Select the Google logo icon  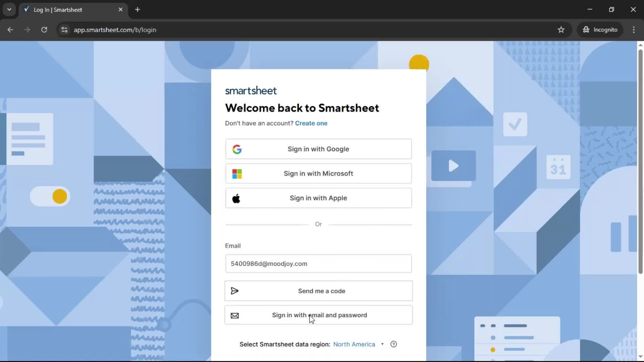(x=237, y=149)
